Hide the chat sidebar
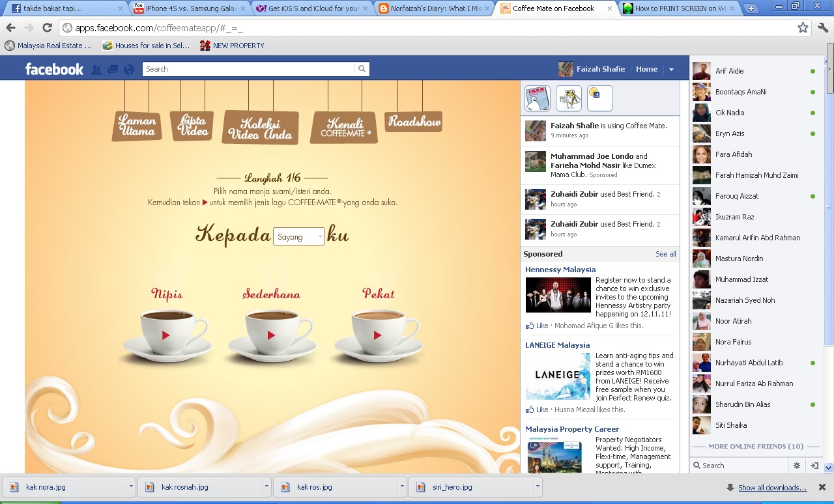Screen dimensions: 834x504 (814, 466)
